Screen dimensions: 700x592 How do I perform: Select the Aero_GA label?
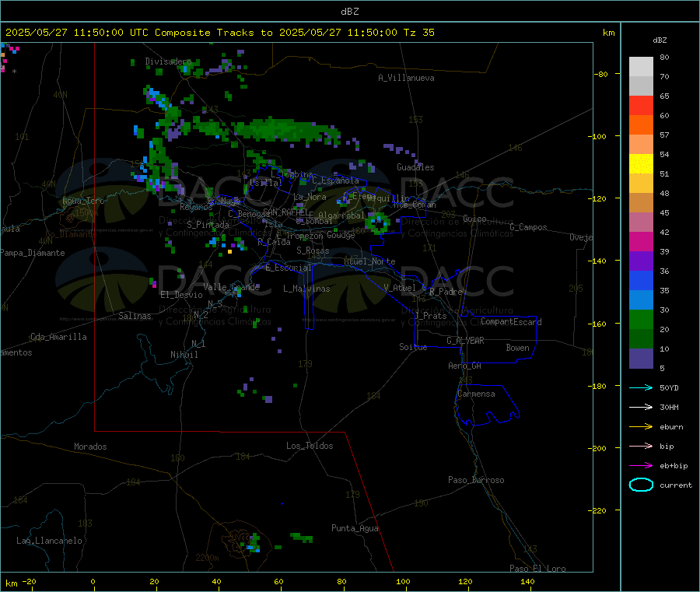click(x=464, y=366)
